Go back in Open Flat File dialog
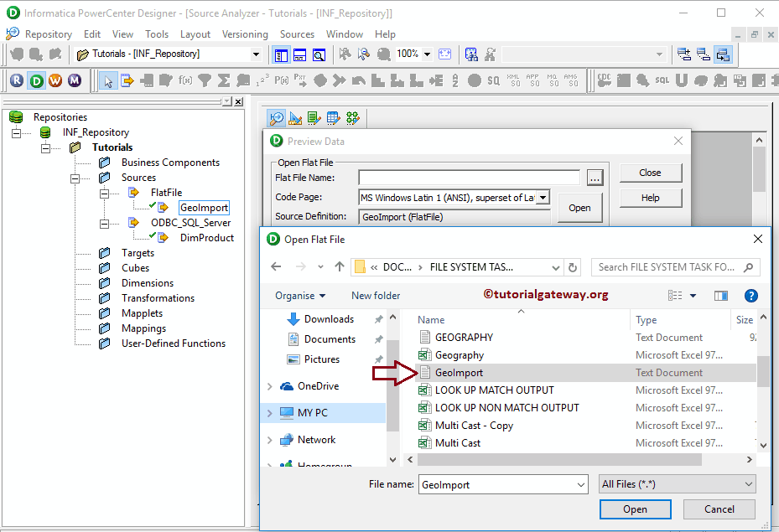 (x=276, y=267)
